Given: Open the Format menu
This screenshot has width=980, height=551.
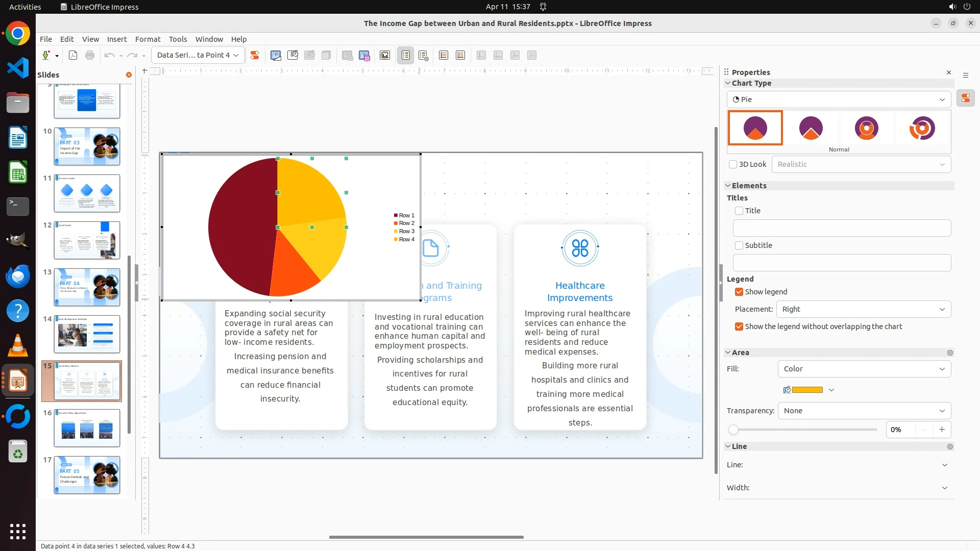Looking at the screenshot, I should pos(148,39).
